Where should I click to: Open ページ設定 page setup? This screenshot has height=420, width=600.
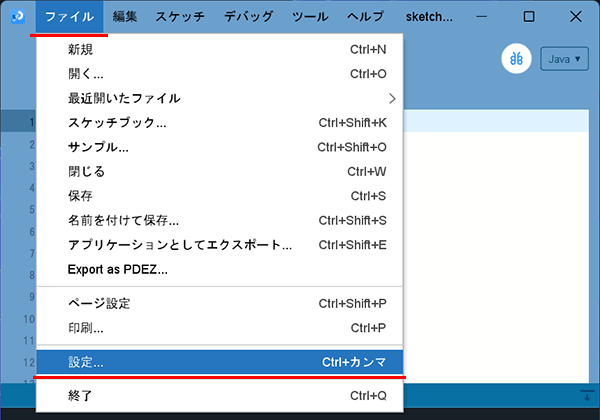click(220, 304)
